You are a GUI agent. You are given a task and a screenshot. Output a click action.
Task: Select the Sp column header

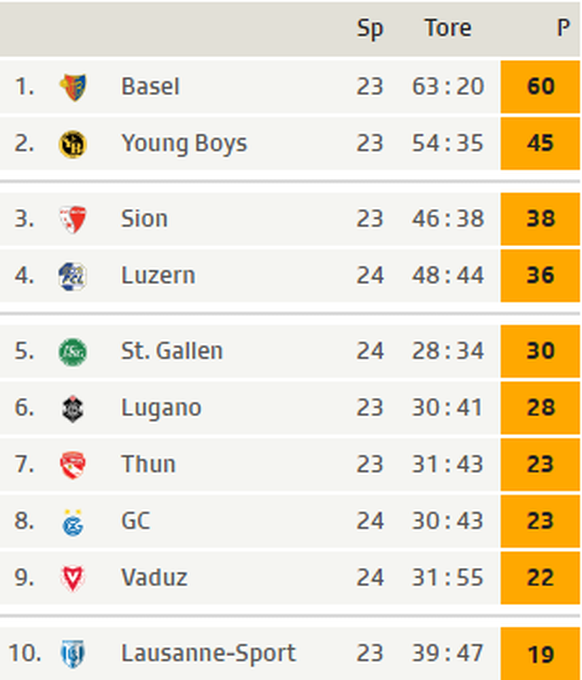370,29
